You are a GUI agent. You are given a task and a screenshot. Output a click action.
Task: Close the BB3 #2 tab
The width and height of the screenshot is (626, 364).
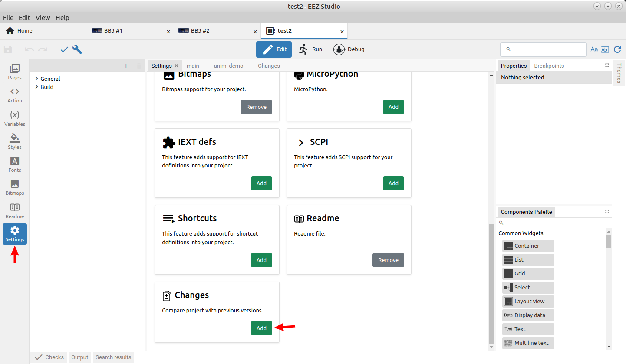[x=255, y=32]
